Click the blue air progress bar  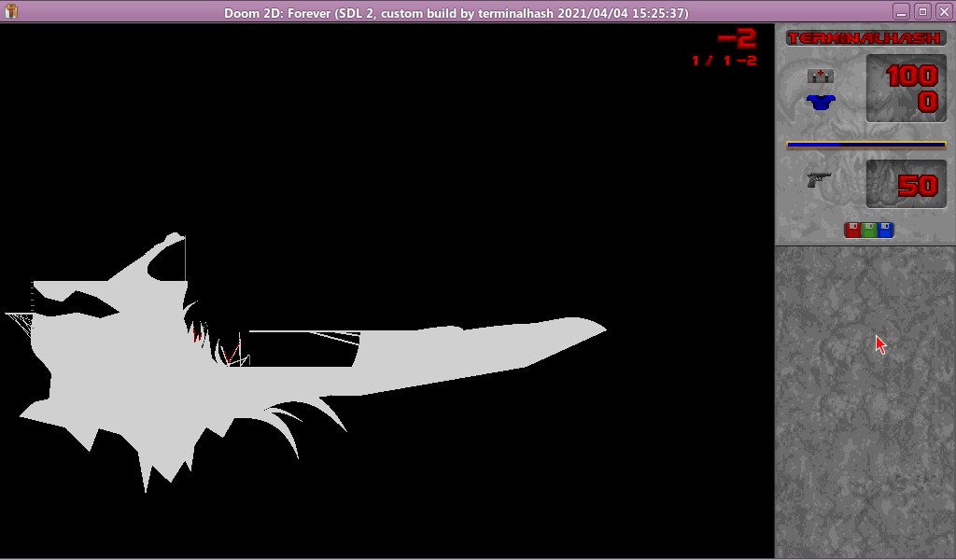click(866, 145)
